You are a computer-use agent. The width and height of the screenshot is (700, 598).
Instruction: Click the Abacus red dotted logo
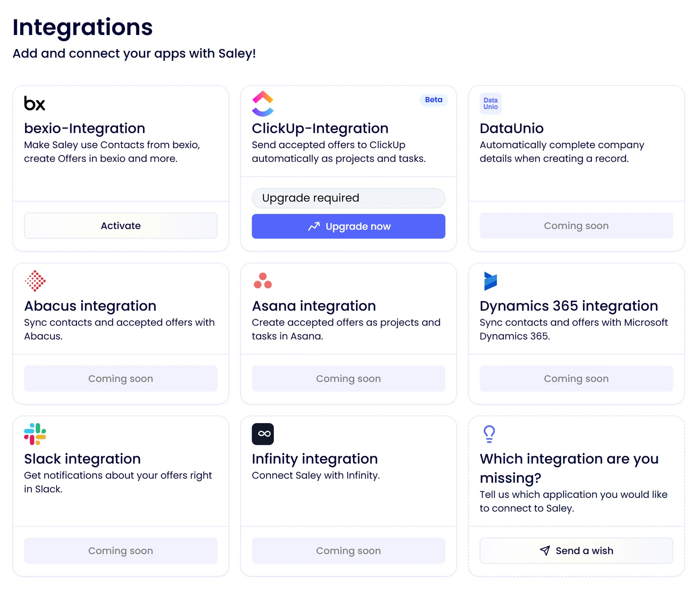coord(35,281)
